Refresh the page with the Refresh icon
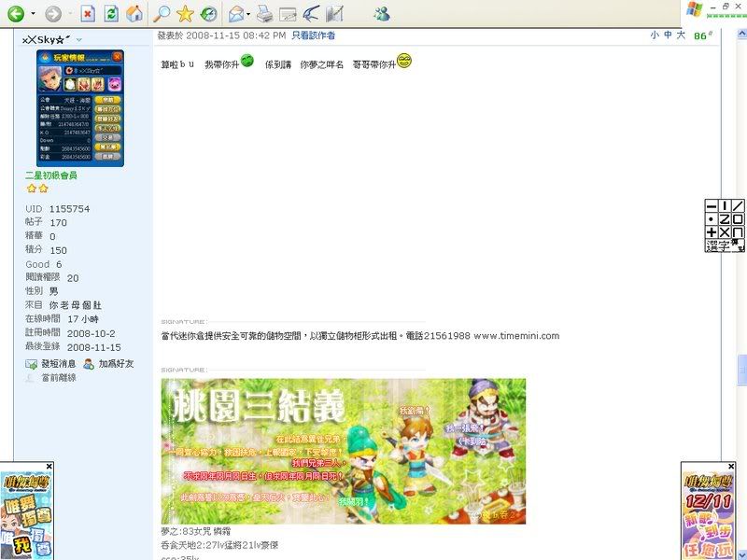 click(x=111, y=14)
